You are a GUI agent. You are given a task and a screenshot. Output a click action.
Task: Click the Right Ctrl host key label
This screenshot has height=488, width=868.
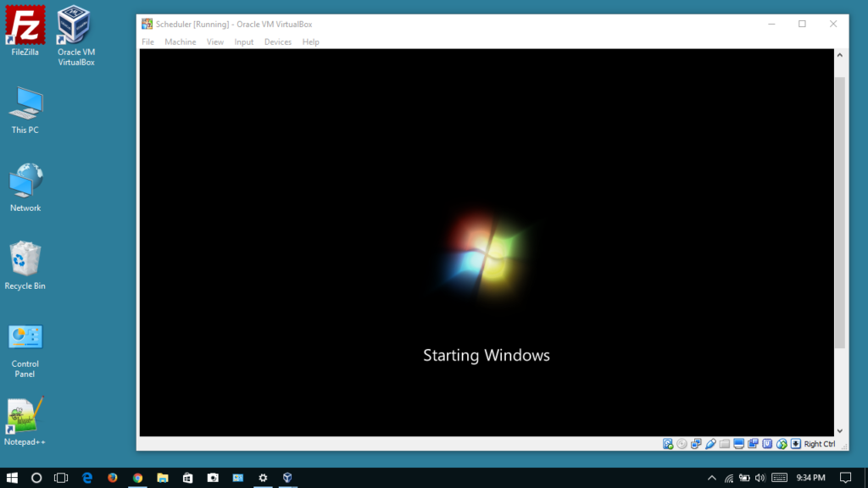click(820, 444)
